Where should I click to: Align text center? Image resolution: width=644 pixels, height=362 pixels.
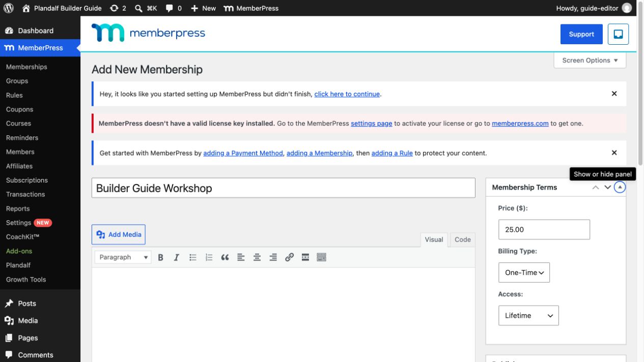tap(257, 257)
